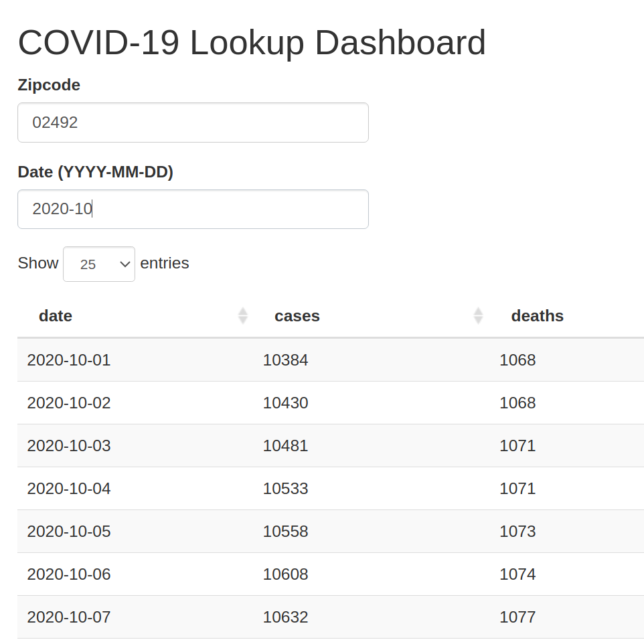Click the deaths value 1073
Viewport: 644px width, 644px height.
(x=517, y=532)
